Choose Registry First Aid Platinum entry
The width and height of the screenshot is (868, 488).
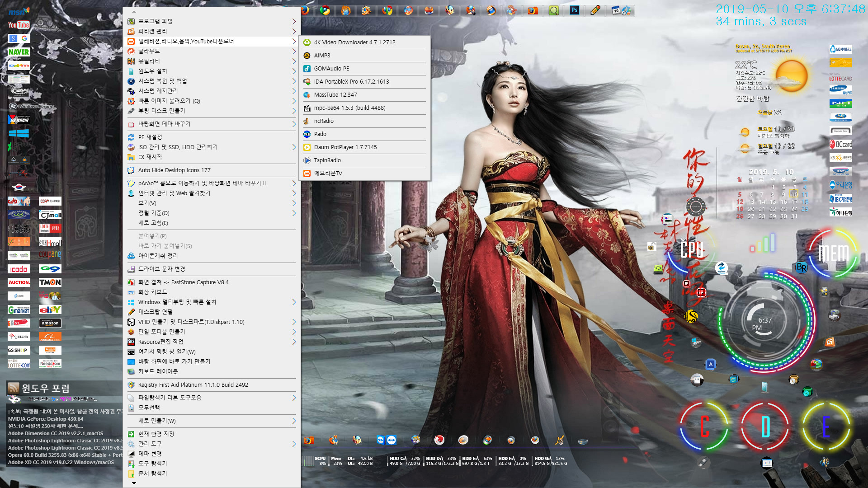click(212, 385)
